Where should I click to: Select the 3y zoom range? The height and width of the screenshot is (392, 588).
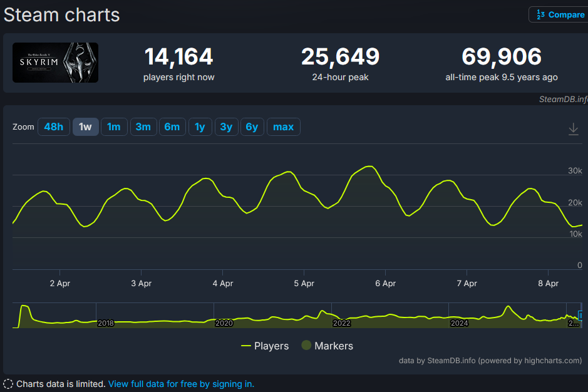[226, 126]
